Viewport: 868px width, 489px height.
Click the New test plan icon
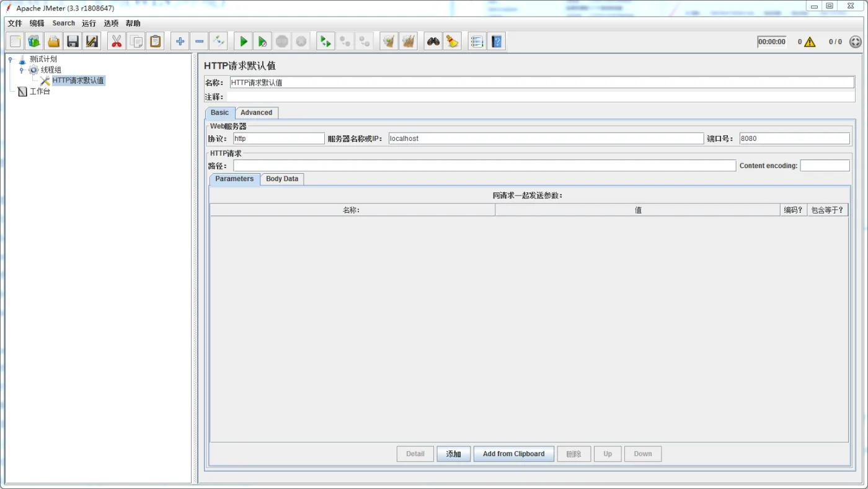coord(15,42)
